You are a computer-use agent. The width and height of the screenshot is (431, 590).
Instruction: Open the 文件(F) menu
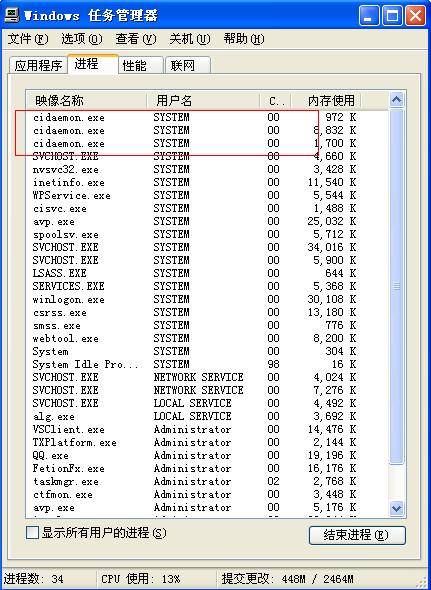click(x=28, y=39)
